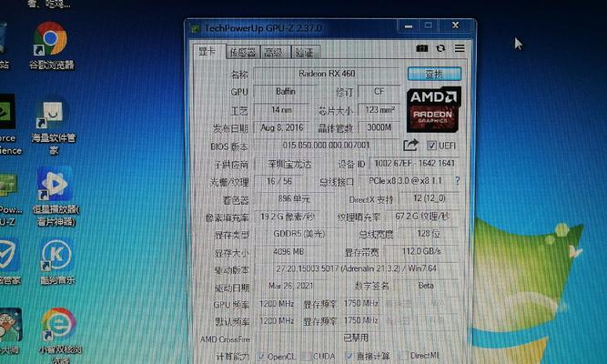Click the 128 位 bus width value

coord(428,234)
